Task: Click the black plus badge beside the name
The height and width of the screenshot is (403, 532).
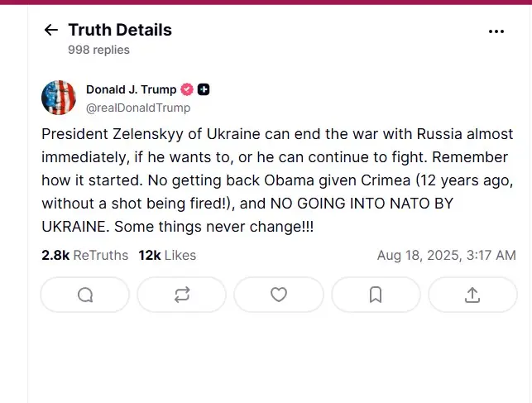Action: pos(204,90)
